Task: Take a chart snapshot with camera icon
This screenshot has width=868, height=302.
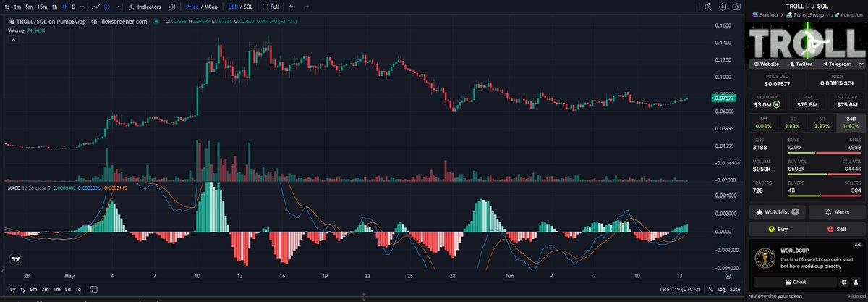Action: pos(736,7)
